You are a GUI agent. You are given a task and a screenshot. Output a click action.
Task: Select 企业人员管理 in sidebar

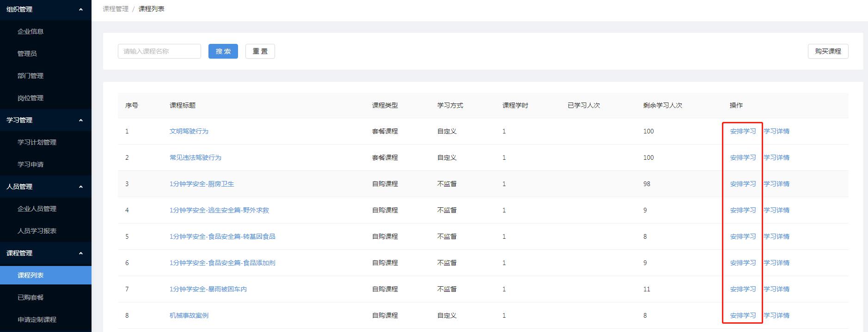(37, 209)
